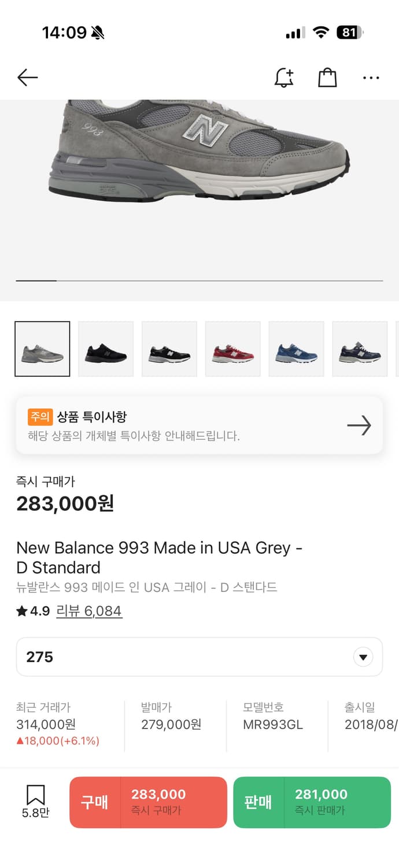Open the three-dot more options menu
The height and width of the screenshot is (868, 399).
tap(371, 78)
